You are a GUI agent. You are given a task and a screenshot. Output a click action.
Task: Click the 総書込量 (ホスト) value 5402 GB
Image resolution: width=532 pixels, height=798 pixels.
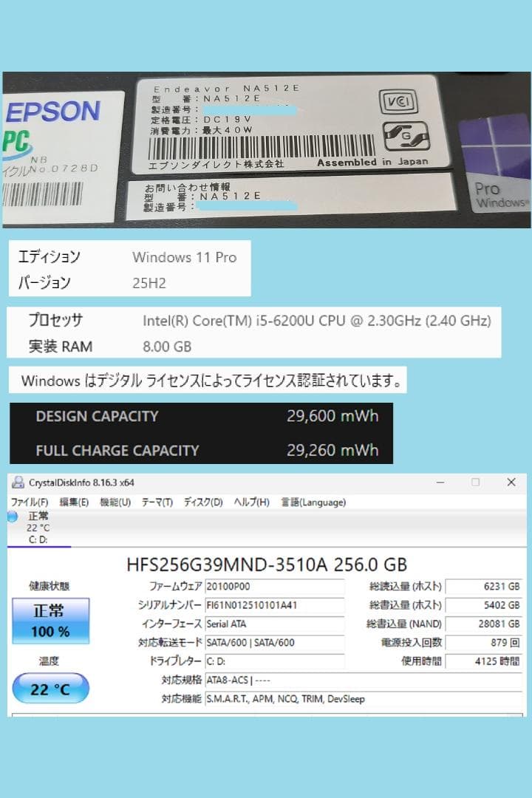[484, 605]
